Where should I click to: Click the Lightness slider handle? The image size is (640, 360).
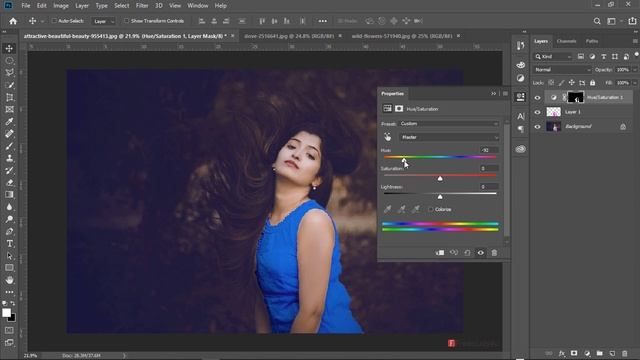(x=440, y=197)
